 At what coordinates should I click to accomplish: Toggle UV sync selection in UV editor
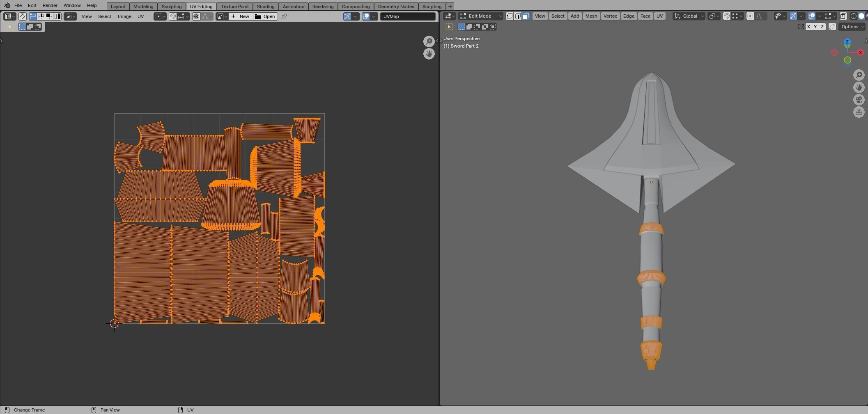pos(22,16)
